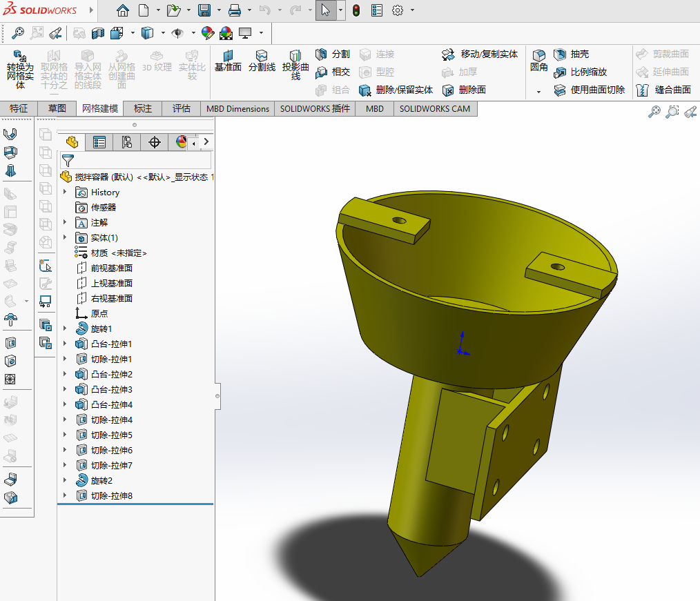This screenshot has width=700, height=601.
Task: Open the DimXpertManager crosshair tab icon
Action: click(155, 142)
